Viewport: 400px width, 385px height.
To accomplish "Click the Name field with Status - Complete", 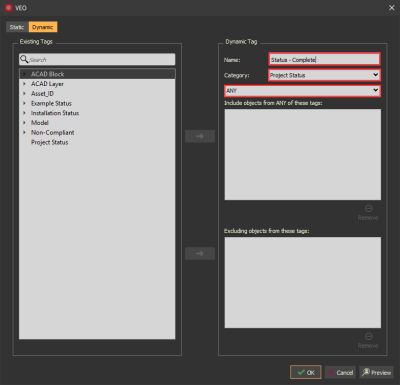I will (324, 60).
